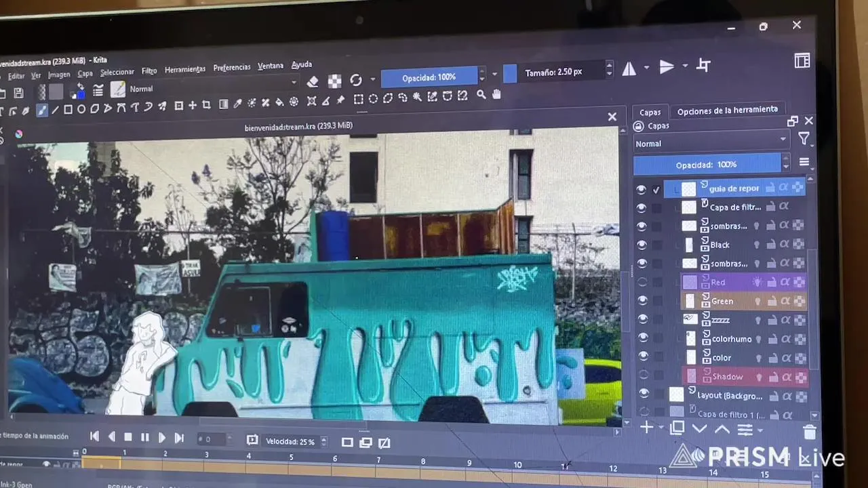Jump to the last animation frame
Screen dimensions: 868x488
pyautogui.click(x=180, y=438)
